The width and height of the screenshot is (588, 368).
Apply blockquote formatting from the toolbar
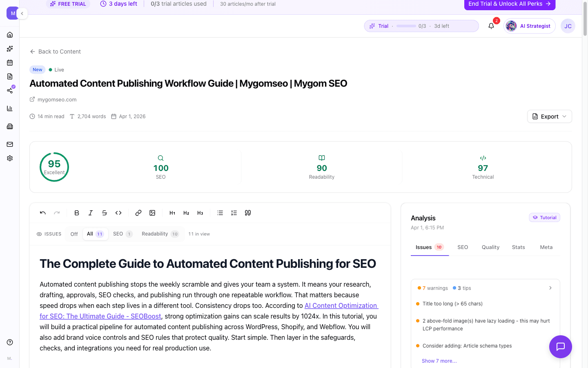247,213
